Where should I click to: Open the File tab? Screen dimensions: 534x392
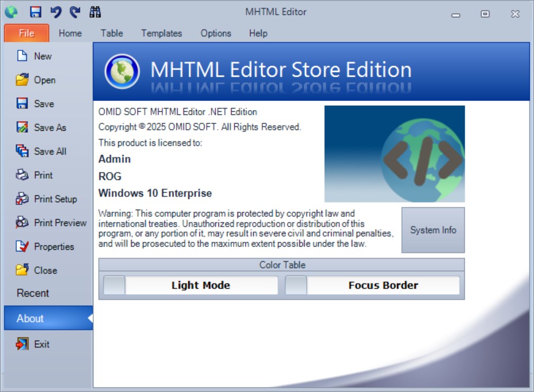[x=26, y=33]
